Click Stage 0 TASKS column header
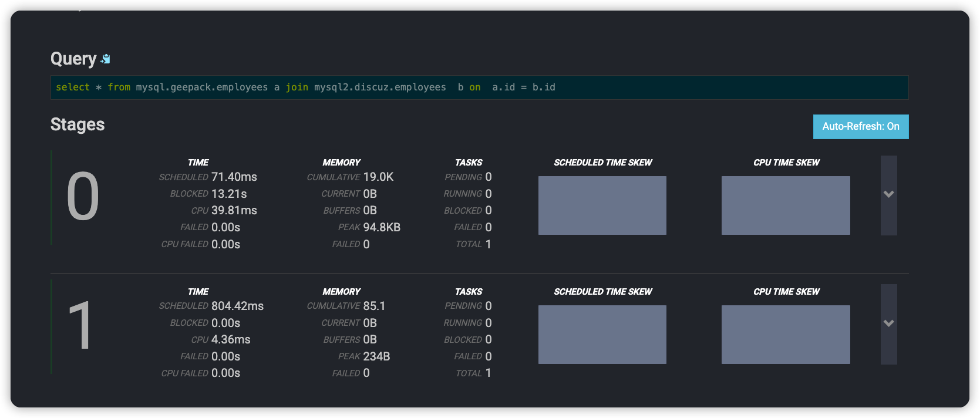The height and width of the screenshot is (418, 980). [469, 163]
